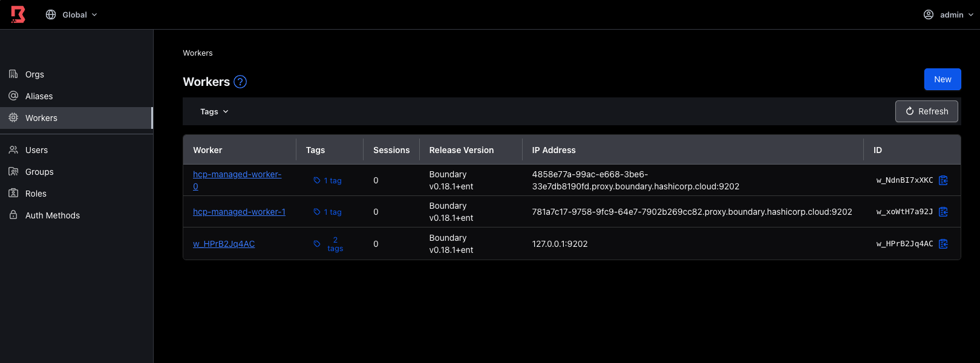Click release version for hcp-managed-worker-1

451,212
